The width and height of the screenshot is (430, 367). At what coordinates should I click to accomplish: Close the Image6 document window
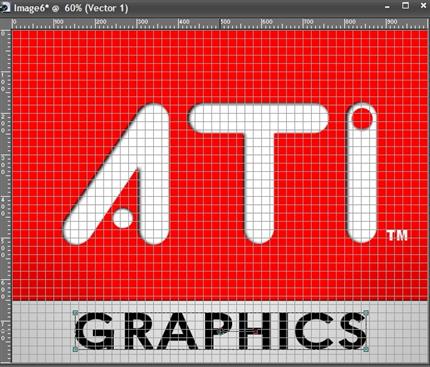coord(423,6)
